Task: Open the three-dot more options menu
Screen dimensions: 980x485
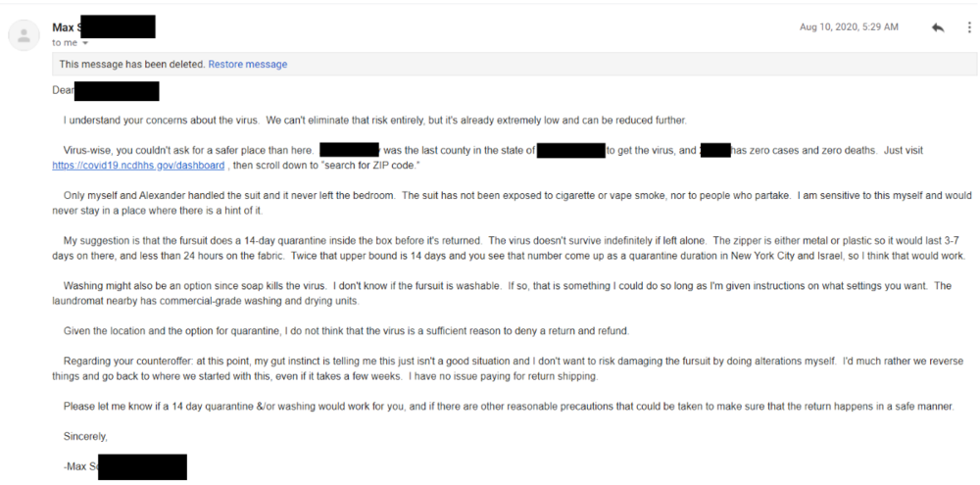Action: click(969, 27)
